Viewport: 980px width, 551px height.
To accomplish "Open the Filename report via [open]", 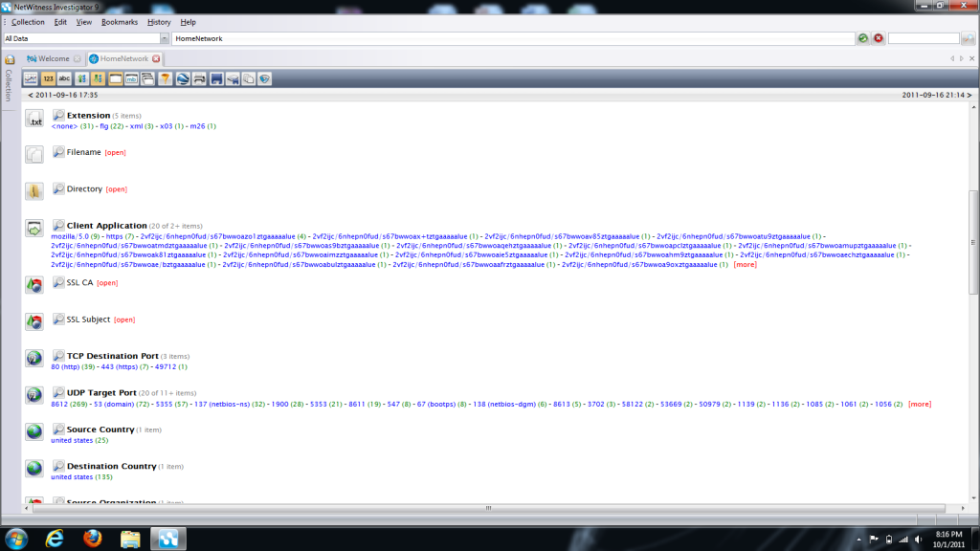I will click(115, 151).
